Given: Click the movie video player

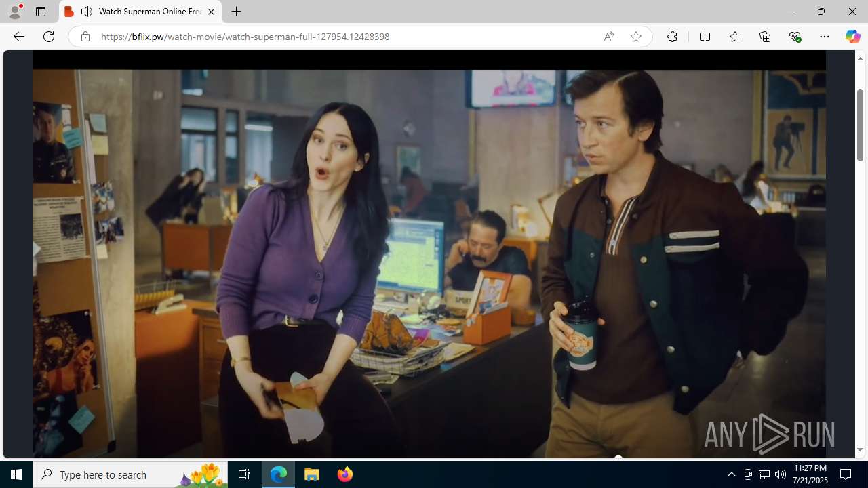Looking at the screenshot, I should click(x=429, y=254).
